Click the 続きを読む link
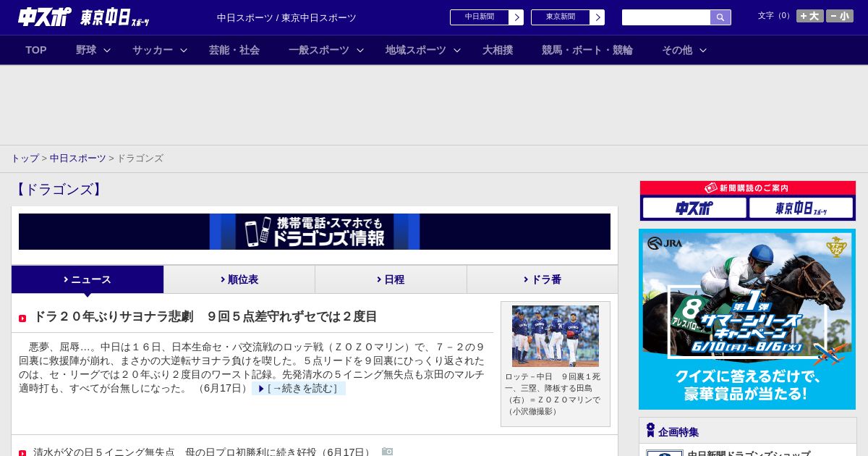 (x=299, y=388)
